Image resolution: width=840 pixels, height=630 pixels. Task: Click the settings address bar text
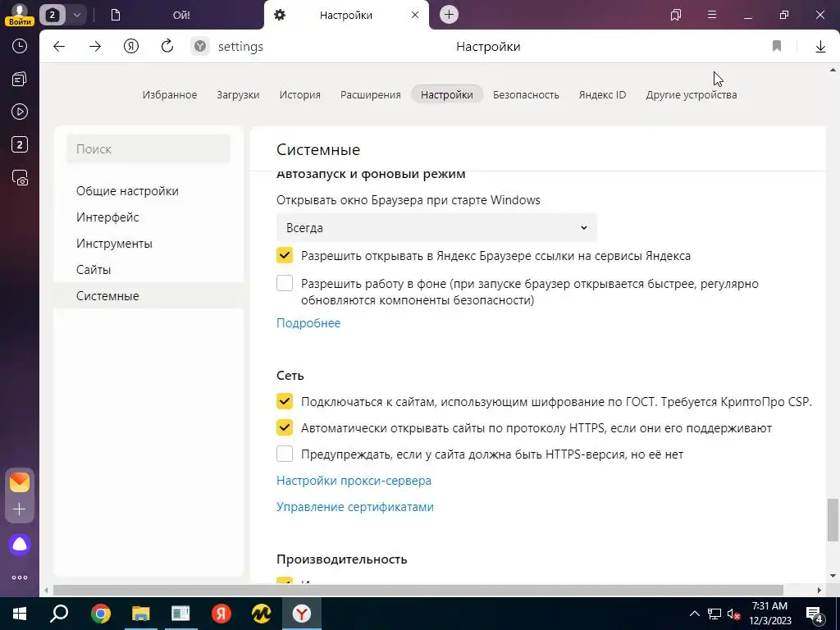(240, 47)
